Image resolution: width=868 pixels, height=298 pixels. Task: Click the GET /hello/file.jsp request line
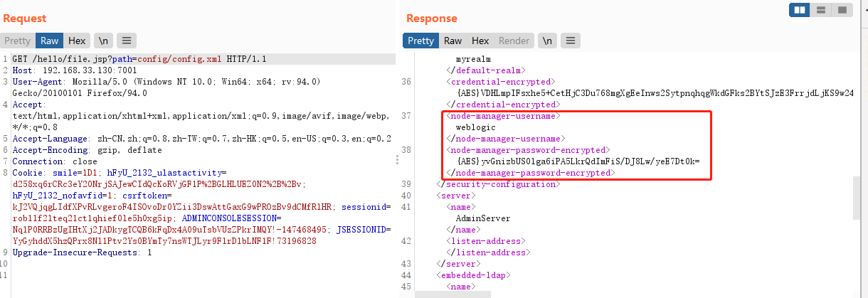(139, 59)
